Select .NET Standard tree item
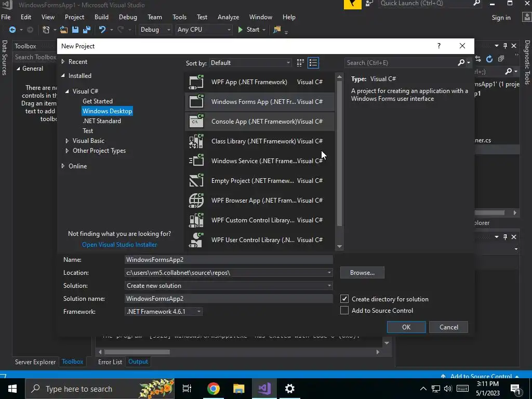The image size is (532, 399). pos(102,121)
